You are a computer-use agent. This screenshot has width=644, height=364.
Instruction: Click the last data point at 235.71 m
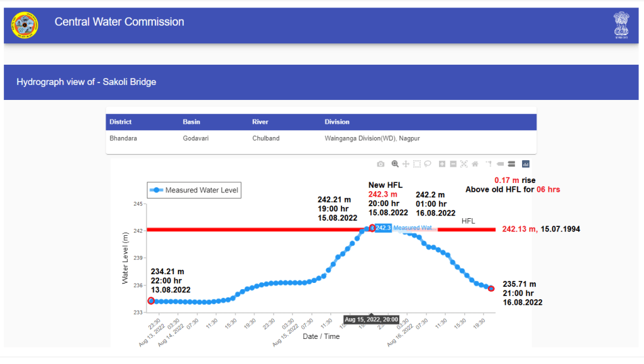pos(491,289)
